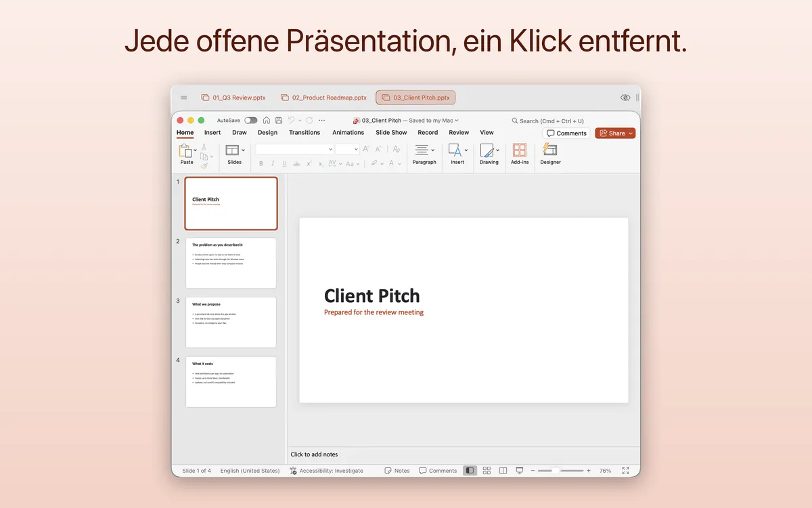Click the 76% zoom level
The height and width of the screenshot is (508, 812).
605,471
